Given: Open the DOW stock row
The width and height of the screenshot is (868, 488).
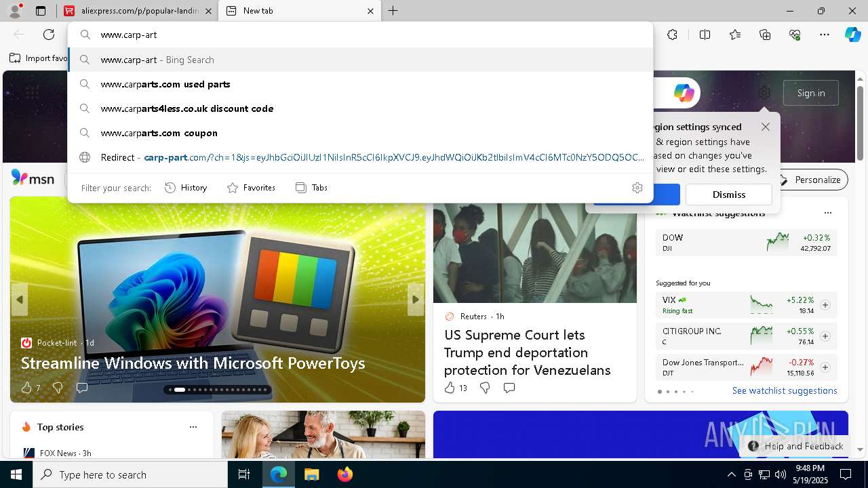Looking at the screenshot, I should pyautogui.click(x=746, y=243).
